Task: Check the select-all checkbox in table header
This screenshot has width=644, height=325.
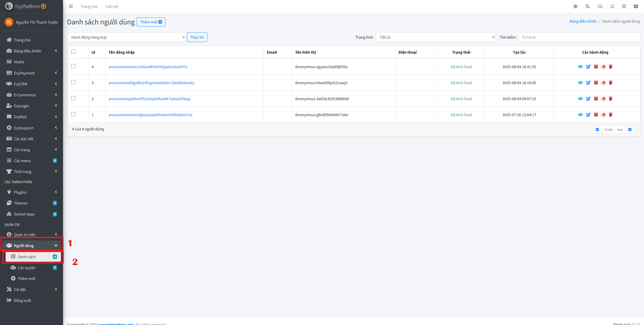Action: tap(73, 52)
